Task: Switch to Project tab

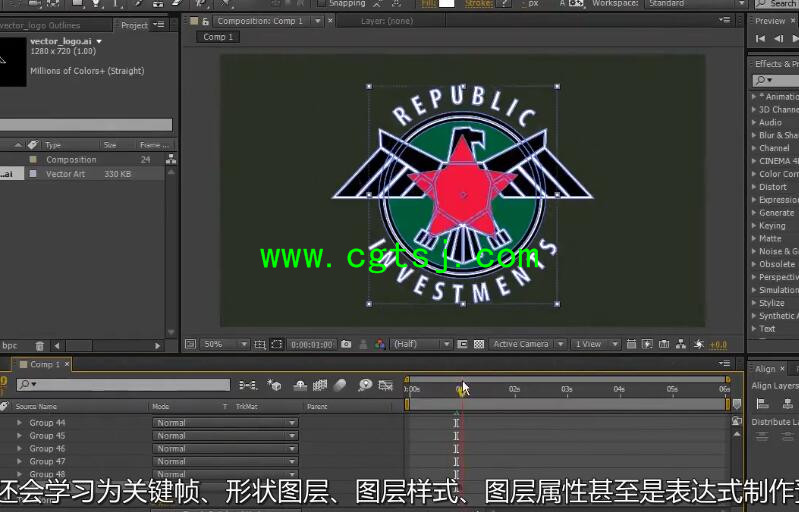Action: point(134,25)
